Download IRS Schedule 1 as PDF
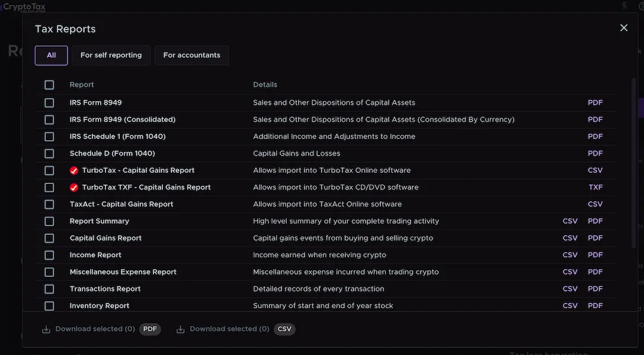 595,137
